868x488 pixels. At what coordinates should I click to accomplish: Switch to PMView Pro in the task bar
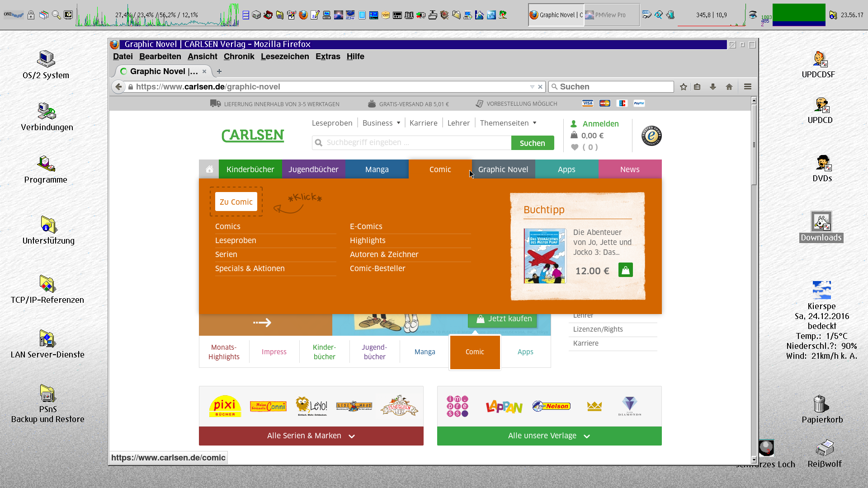coord(612,15)
